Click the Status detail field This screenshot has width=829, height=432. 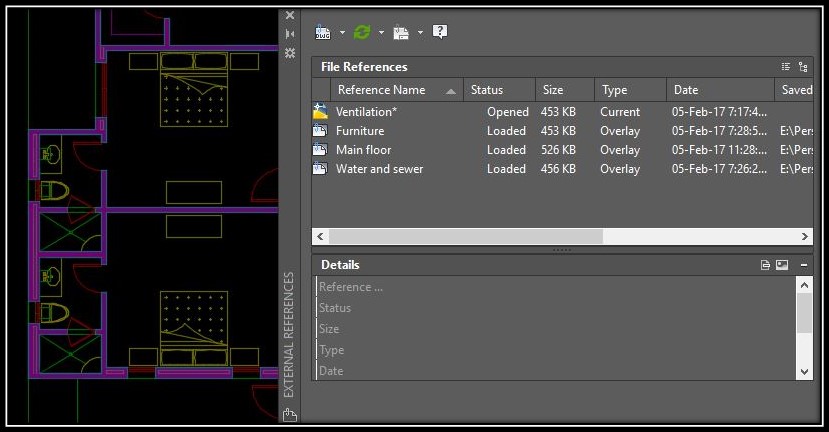point(556,308)
